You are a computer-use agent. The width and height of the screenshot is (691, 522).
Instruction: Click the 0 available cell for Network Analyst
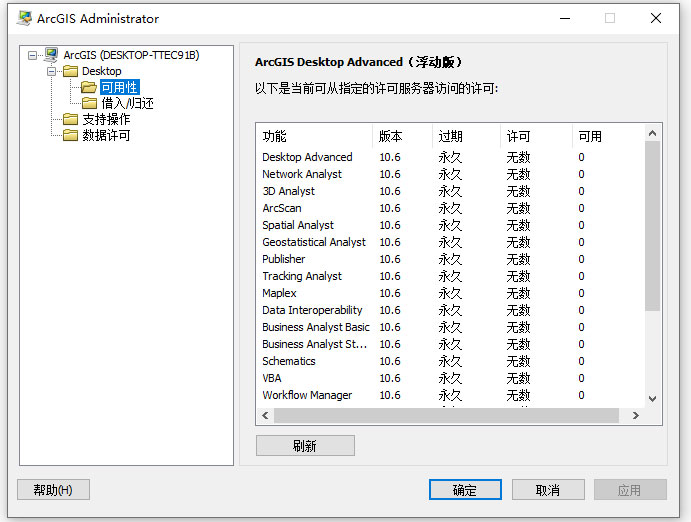click(581, 174)
